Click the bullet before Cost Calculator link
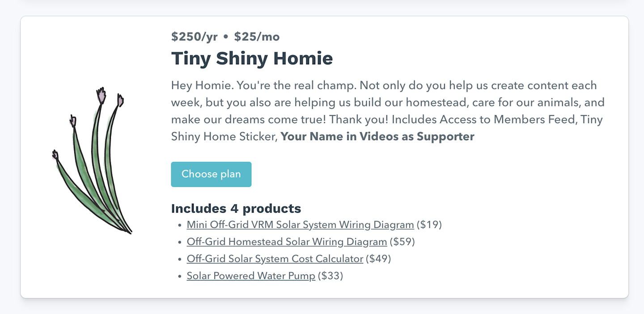This screenshot has height=314, width=644. [x=180, y=260]
